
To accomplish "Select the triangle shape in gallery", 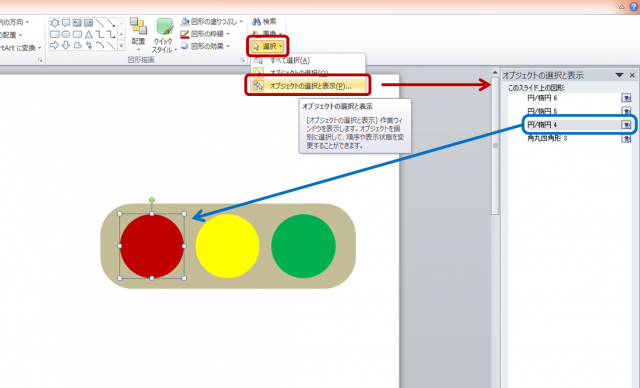I will coord(89,34).
